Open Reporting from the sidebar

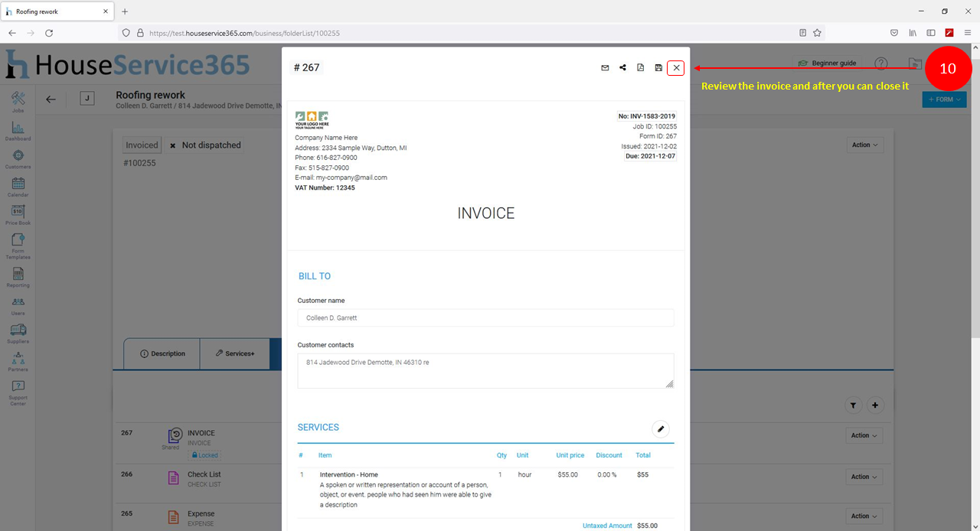[x=18, y=278]
